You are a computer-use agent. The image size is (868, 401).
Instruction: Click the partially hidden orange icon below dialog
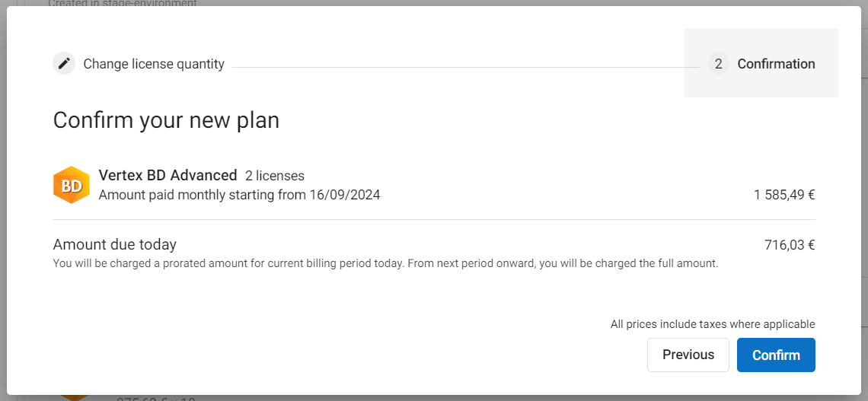coord(75,397)
